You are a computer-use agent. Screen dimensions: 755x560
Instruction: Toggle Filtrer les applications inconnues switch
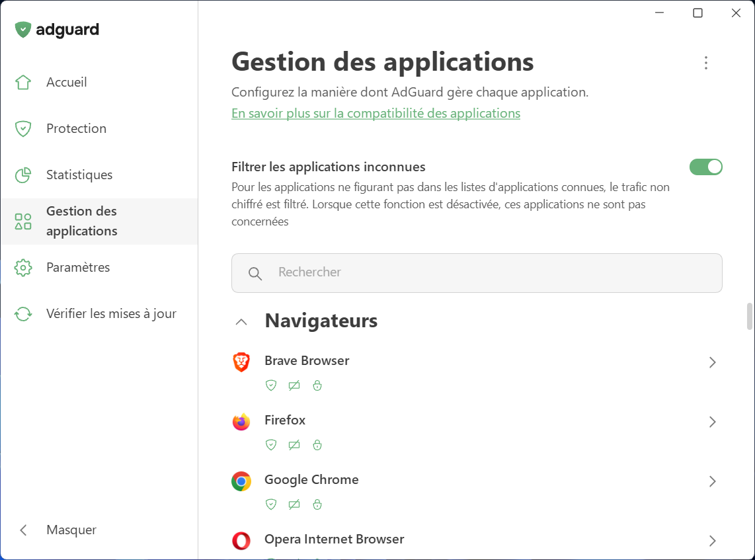[x=706, y=167]
